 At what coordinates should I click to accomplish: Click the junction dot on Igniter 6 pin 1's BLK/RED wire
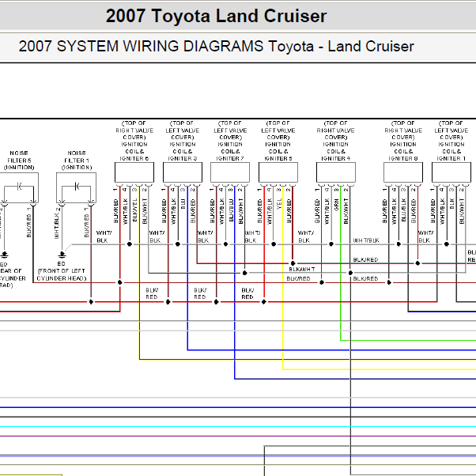pos(120,282)
